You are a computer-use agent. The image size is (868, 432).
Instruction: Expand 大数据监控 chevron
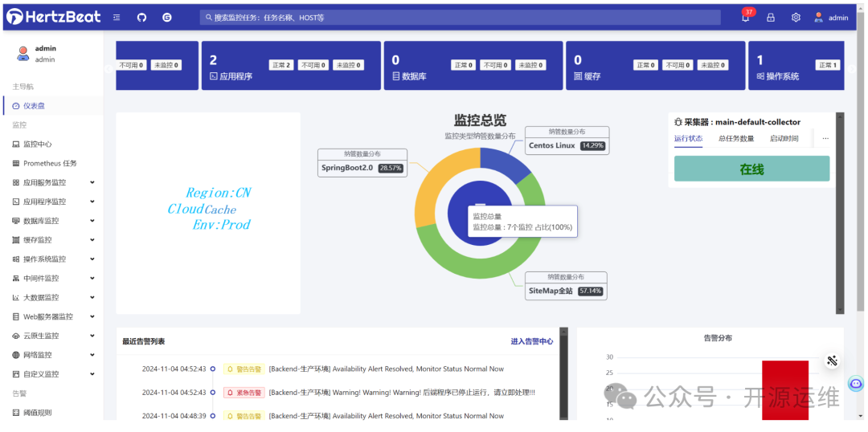pos(92,297)
